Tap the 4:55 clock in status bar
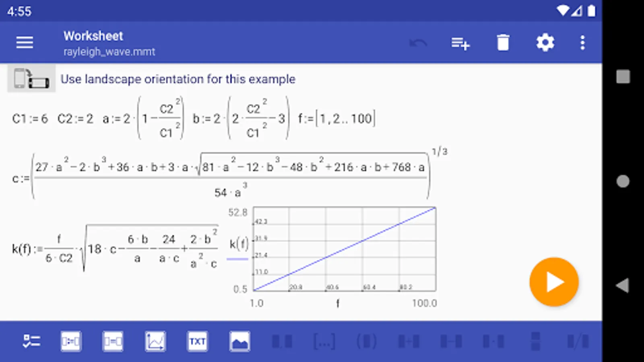This screenshot has height=362, width=644. point(19,11)
